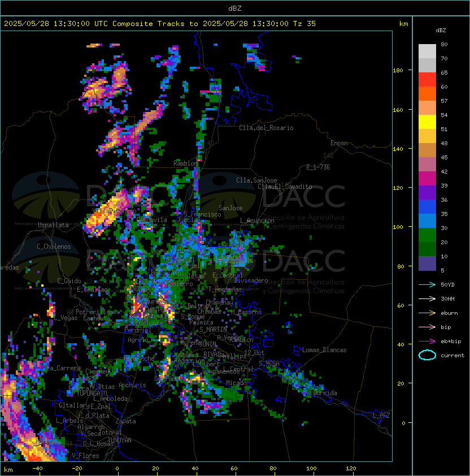Click the L_Vegas label
The width and height of the screenshot is (470, 476).
click(x=66, y=318)
